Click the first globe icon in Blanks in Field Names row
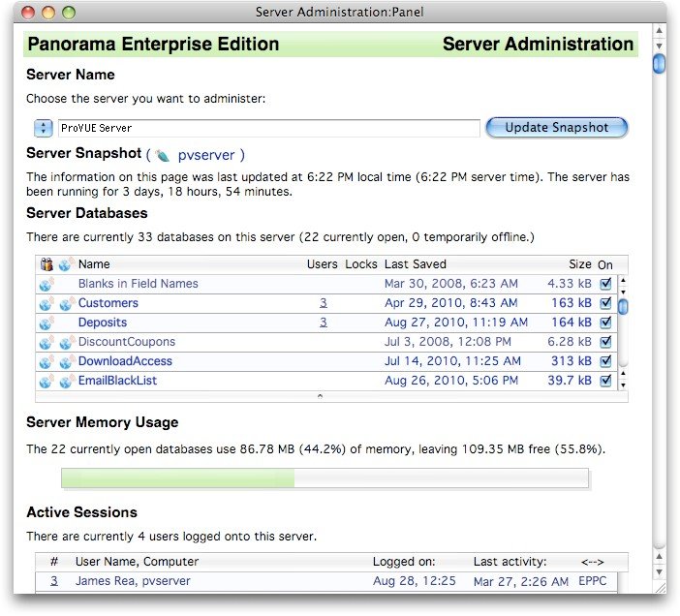Screen dimensions: 680x616 coord(46,284)
